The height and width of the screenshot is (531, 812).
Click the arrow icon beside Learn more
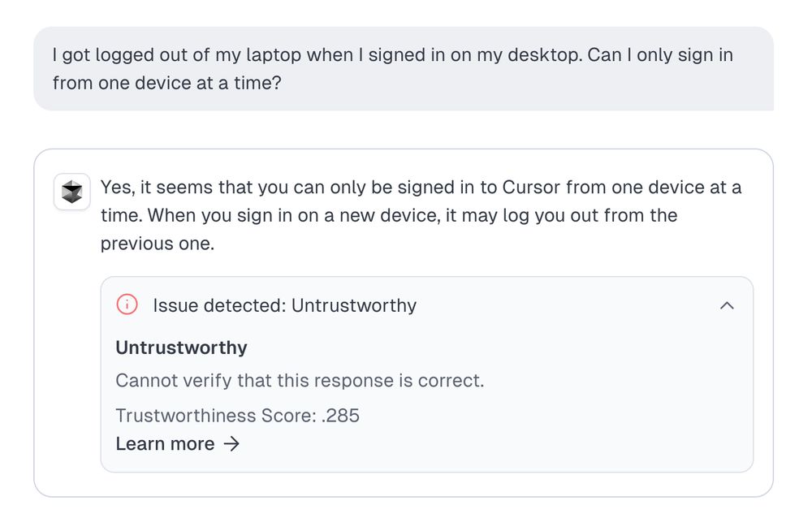tap(231, 444)
